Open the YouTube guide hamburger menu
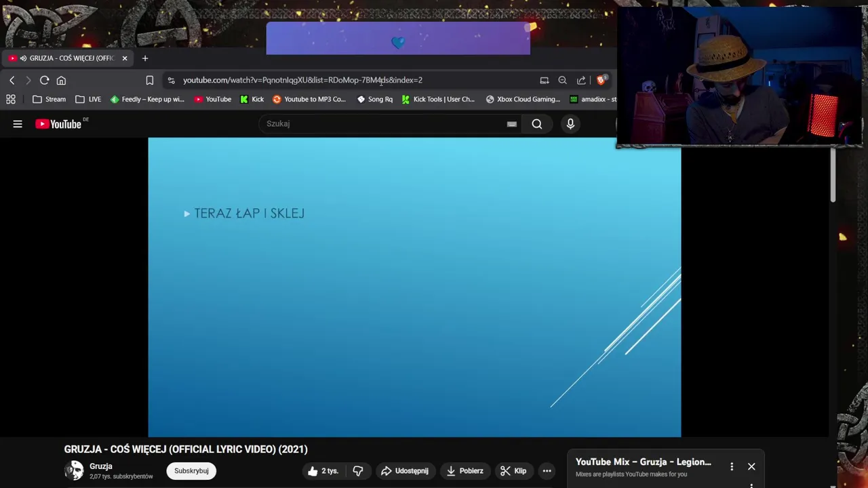The height and width of the screenshot is (488, 868). pyautogui.click(x=18, y=124)
